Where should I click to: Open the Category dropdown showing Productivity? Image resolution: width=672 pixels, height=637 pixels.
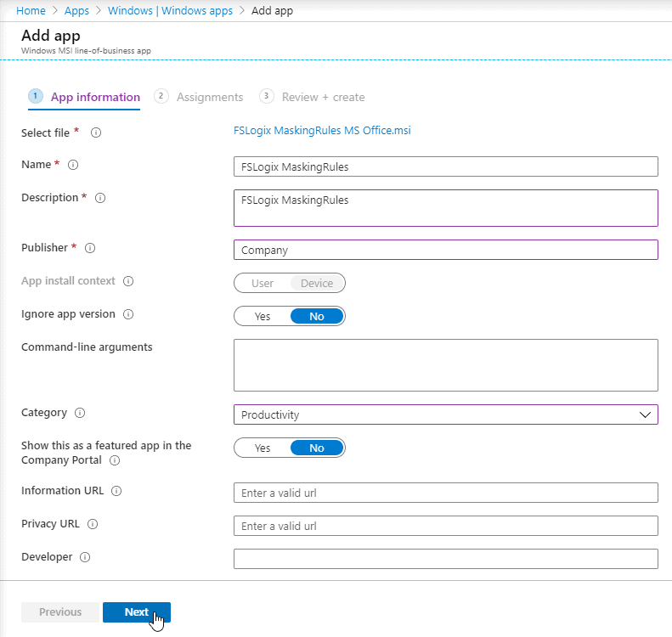pos(445,414)
